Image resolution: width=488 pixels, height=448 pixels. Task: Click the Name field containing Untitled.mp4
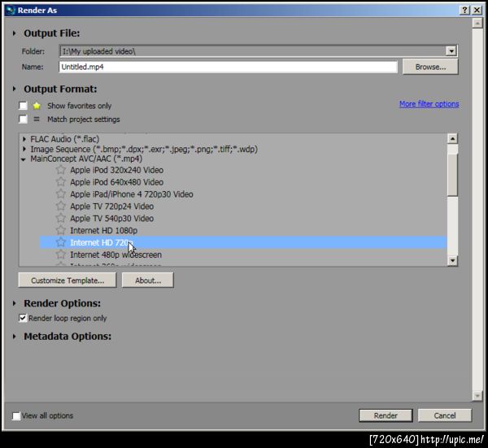tap(228, 67)
